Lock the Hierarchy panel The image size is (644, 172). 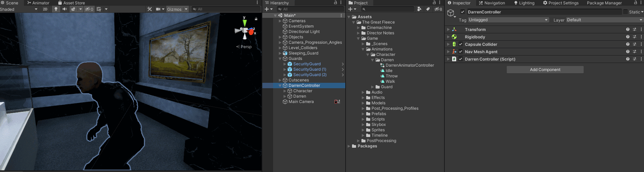335,3
